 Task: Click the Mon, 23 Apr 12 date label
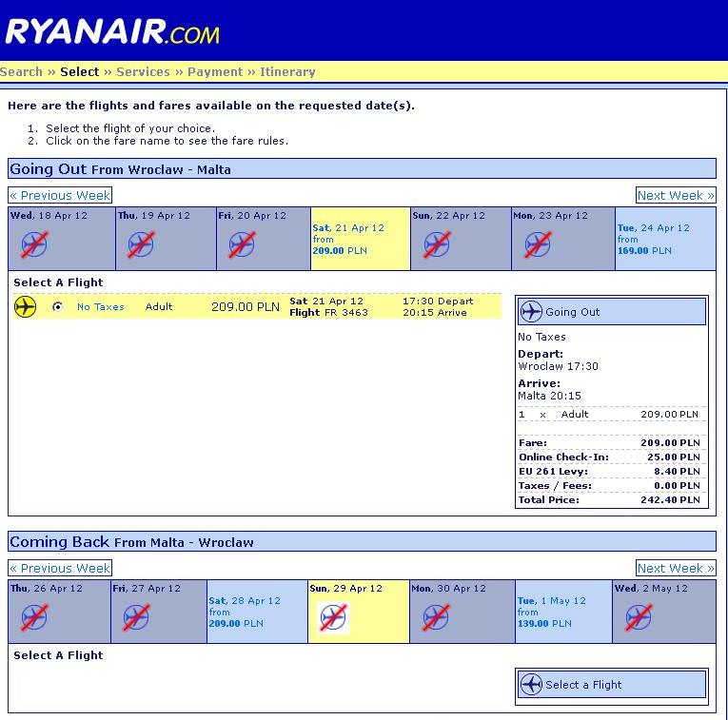550,215
